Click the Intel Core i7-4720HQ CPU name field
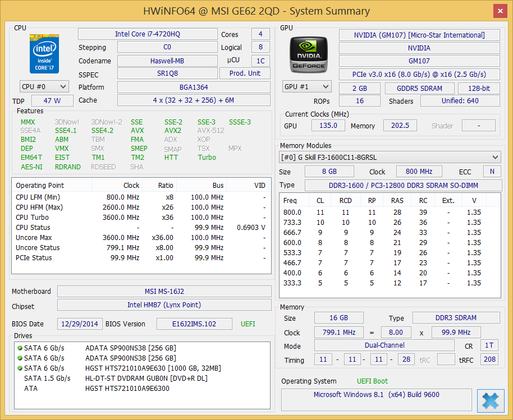This screenshot has height=420, width=513. (x=148, y=34)
